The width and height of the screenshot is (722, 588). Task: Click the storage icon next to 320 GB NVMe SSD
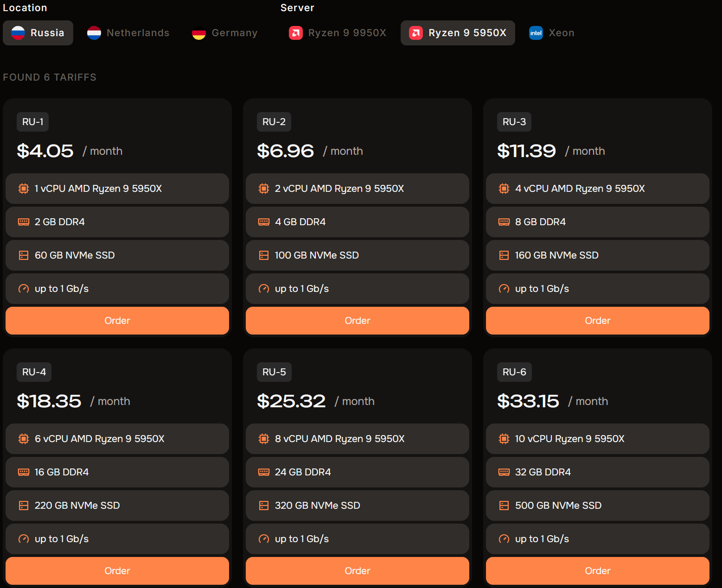[264, 506]
